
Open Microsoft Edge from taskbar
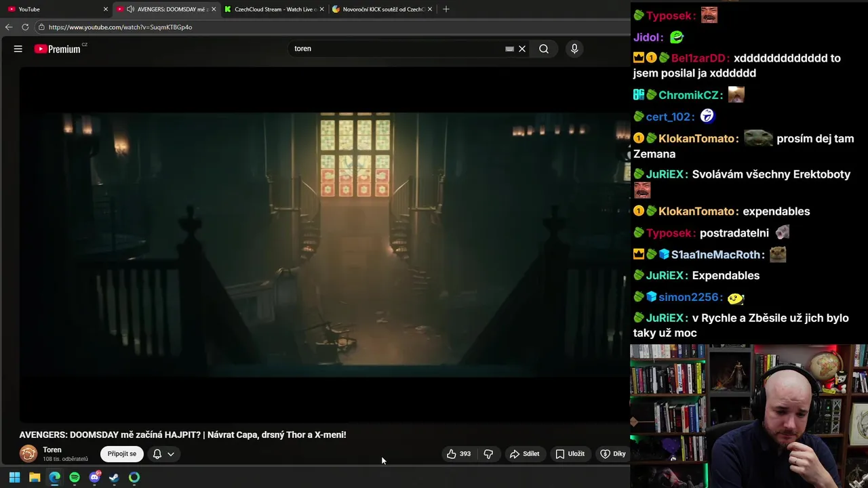(x=54, y=477)
